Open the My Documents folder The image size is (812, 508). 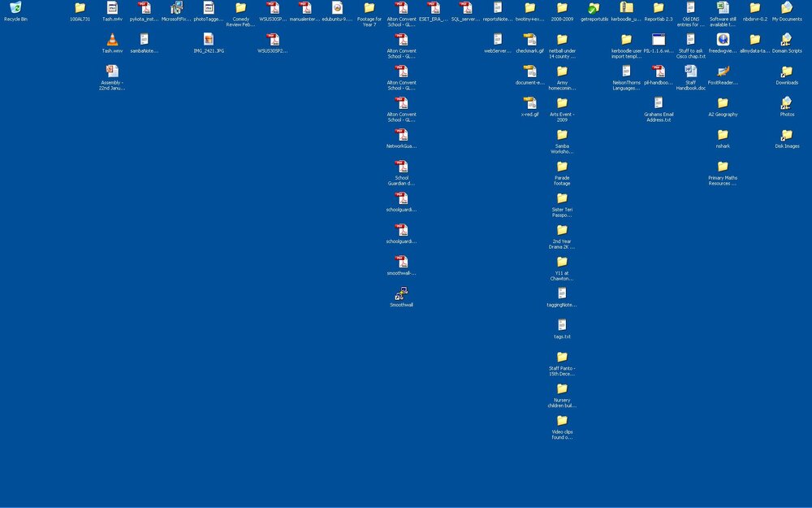click(x=787, y=8)
